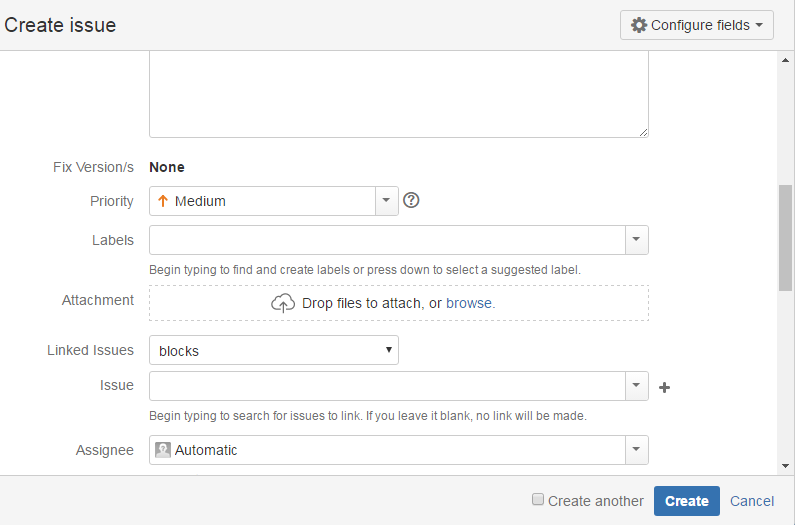
Task: Click the plus icon beside Issue field
Action: (x=664, y=387)
